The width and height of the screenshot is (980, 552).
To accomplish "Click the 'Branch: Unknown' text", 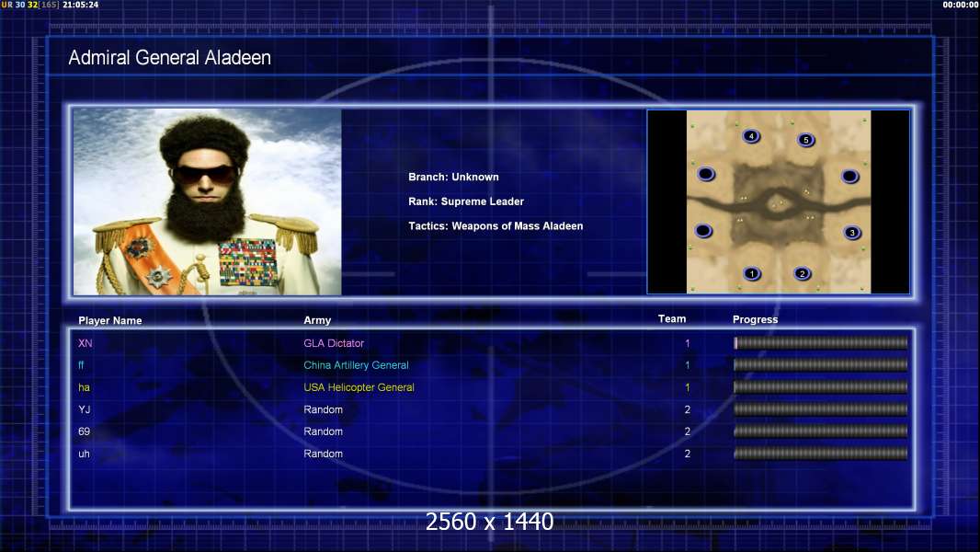I will [x=454, y=177].
